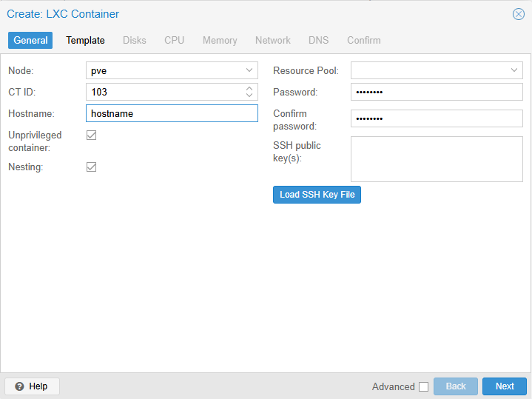Toggle the Nesting checkbox
This screenshot has width=532, height=399.
(91, 167)
